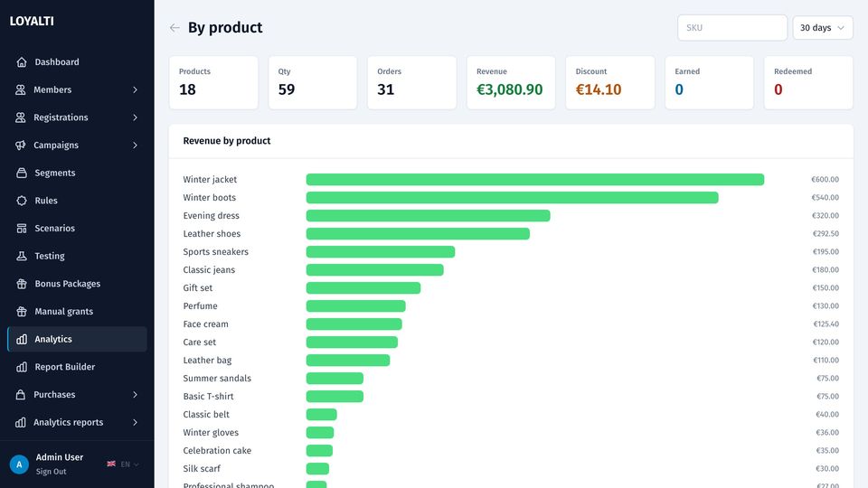Image resolution: width=868 pixels, height=488 pixels.
Task: Click the Manual grants gift icon
Action: tap(22, 311)
